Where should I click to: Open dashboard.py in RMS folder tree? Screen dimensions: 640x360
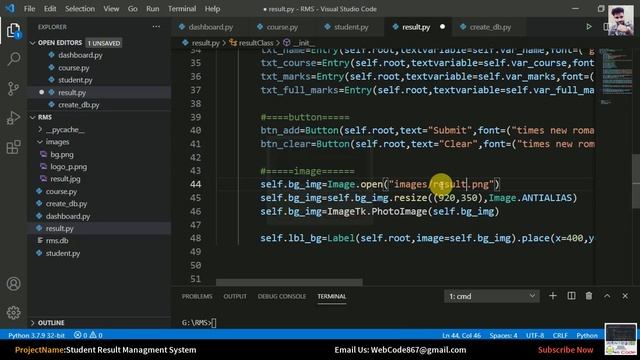68,216
